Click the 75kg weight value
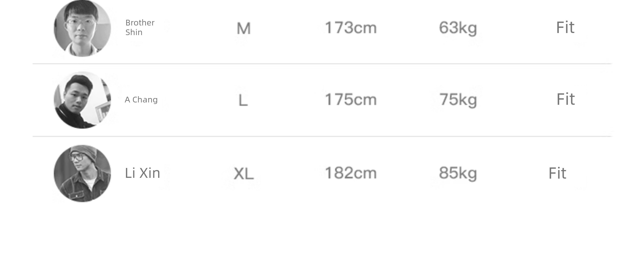 tap(458, 100)
